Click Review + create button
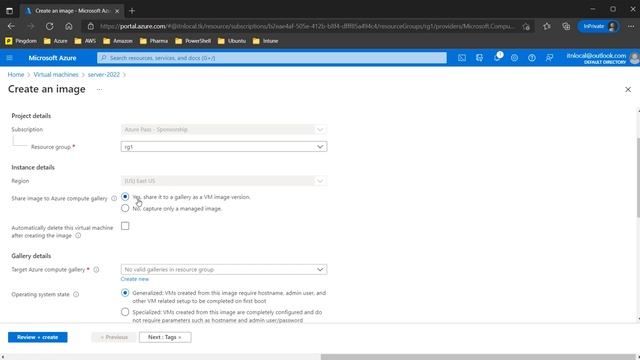 pyautogui.click(x=38, y=337)
